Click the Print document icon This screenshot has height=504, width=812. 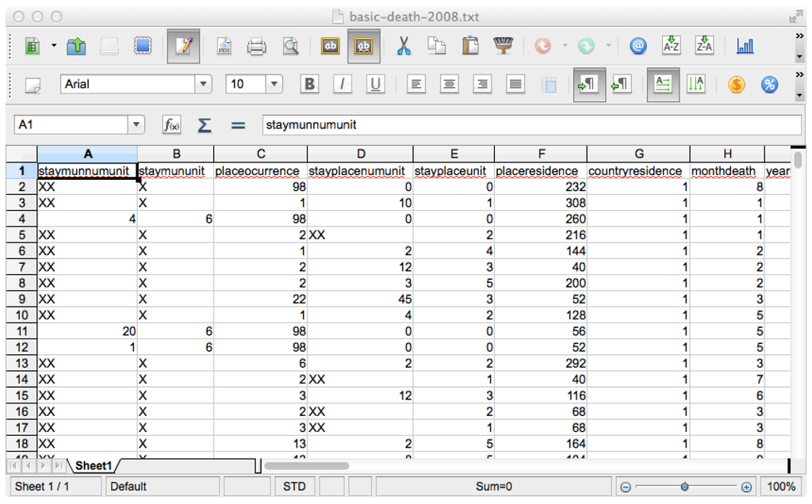[257, 47]
